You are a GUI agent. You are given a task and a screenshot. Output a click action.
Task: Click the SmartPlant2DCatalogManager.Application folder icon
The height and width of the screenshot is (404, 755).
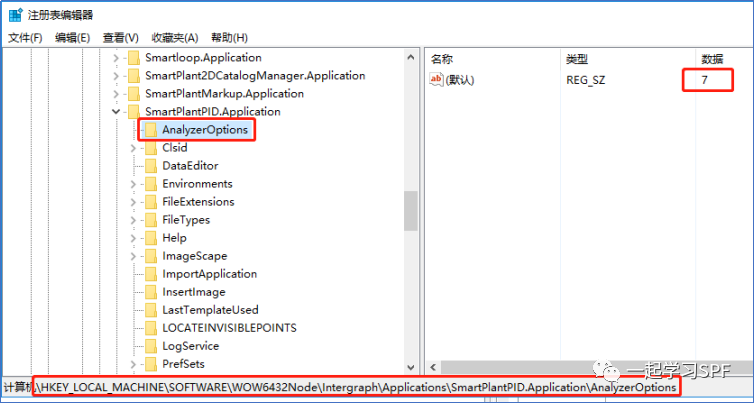click(x=133, y=76)
